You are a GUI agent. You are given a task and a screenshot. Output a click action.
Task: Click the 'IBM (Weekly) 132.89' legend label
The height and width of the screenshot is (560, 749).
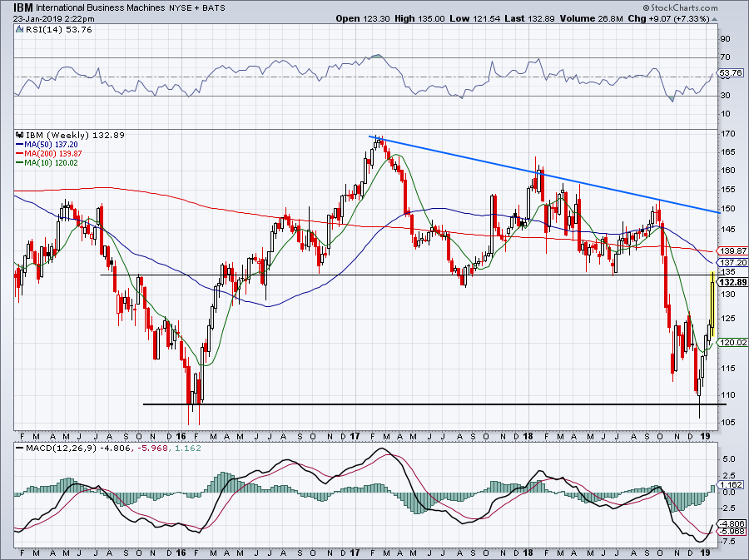(75, 135)
